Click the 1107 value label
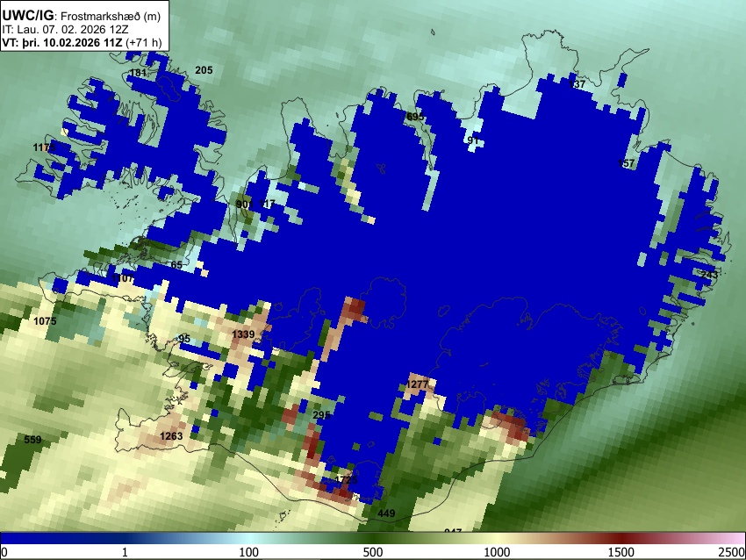The width and height of the screenshot is (746, 560). [123, 278]
